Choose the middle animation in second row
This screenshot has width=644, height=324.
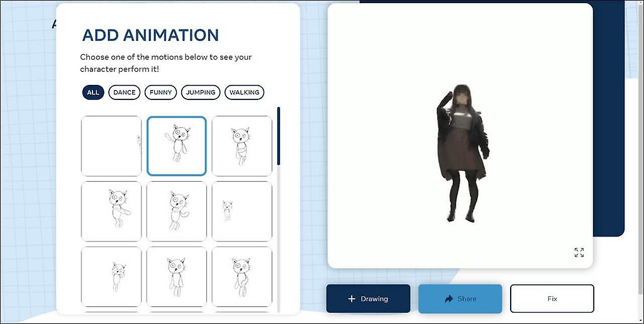click(x=177, y=211)
